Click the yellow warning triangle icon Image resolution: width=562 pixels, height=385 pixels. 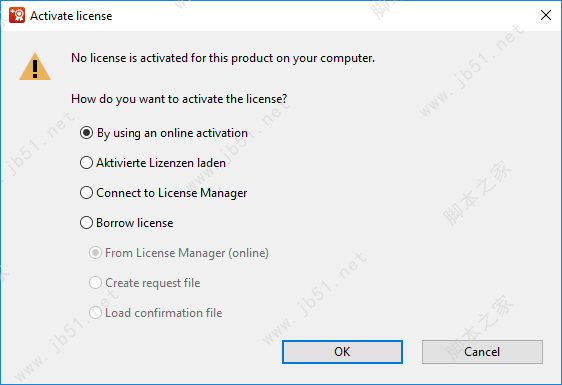coord(35,66)
